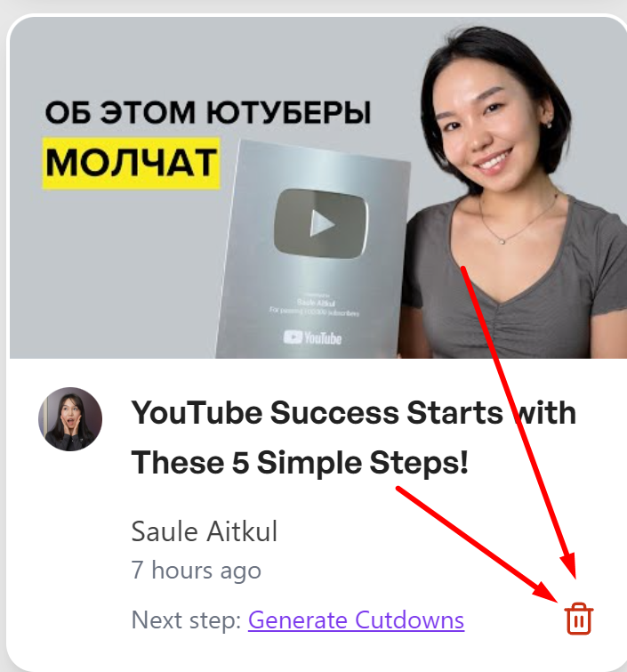Open the video title starting "YouTube Success Starts with"

tap(353, 438)
